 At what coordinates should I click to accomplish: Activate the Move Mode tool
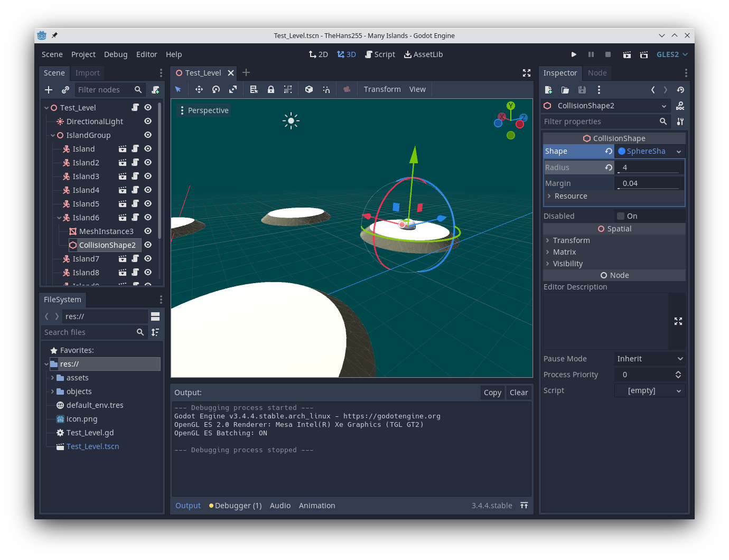click(199, 89)
